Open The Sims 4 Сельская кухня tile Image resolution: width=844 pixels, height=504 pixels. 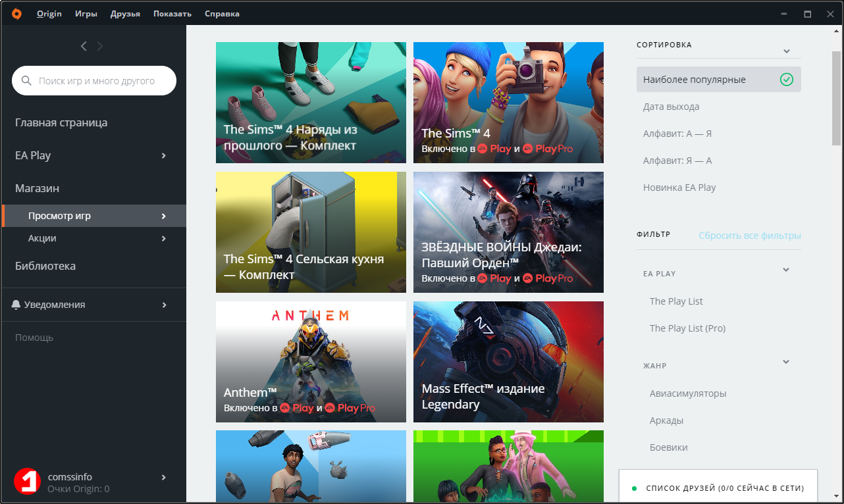click(x=311, y=232)
